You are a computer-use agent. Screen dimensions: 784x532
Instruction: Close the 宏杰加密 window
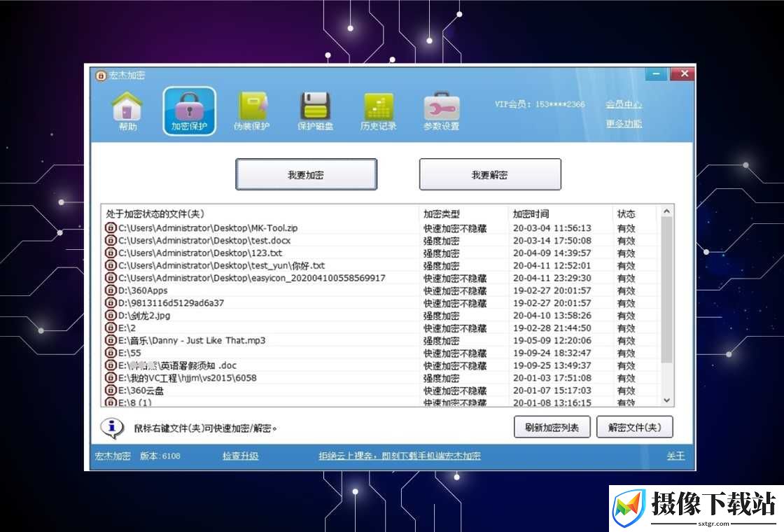(x=683, y=74)
